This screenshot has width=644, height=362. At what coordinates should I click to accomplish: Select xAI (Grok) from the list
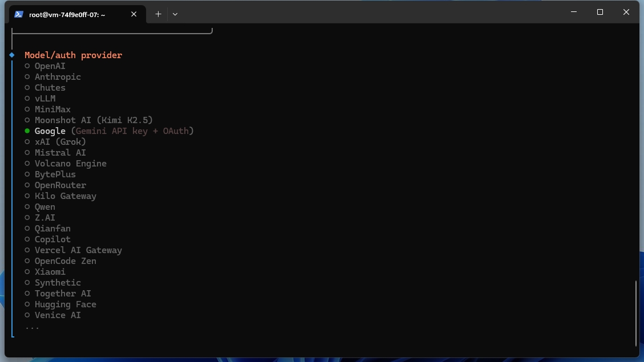pyautogui.click(x=60, y=141)
